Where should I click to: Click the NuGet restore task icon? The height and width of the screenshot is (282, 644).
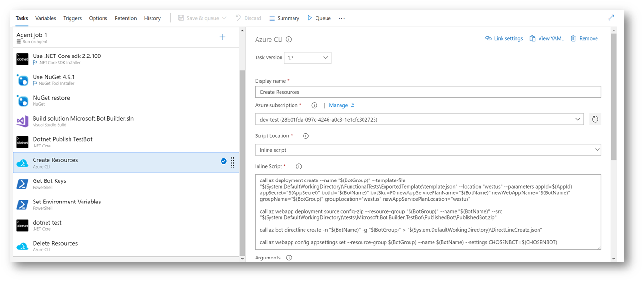click(23, 101)
